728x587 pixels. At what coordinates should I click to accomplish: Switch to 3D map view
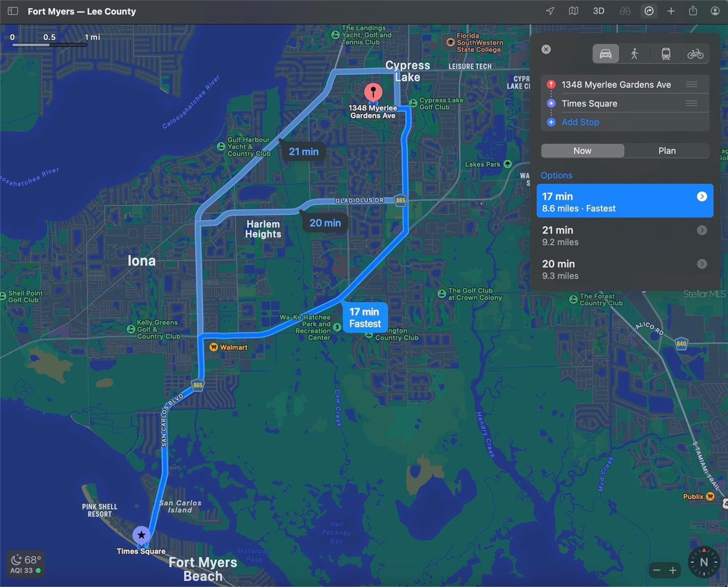(x=598, y=11)
